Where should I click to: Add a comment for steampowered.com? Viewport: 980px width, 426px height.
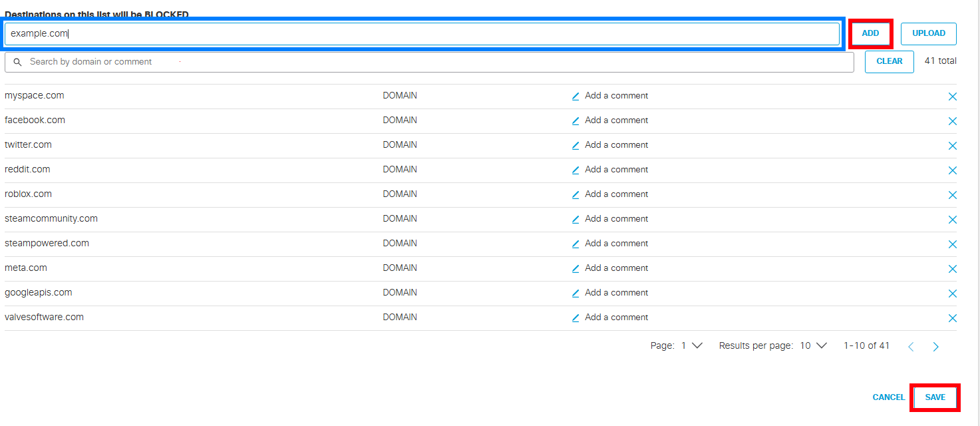tap(616, 244)
